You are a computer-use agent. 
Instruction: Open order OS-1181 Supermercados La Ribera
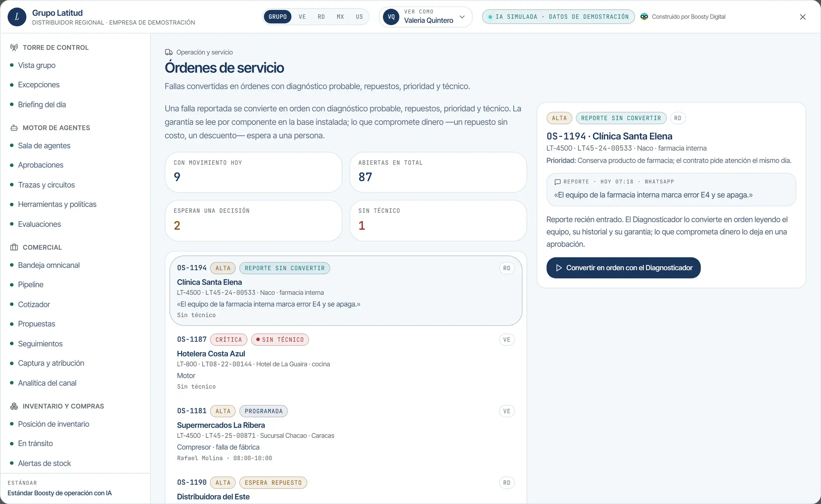346,434
